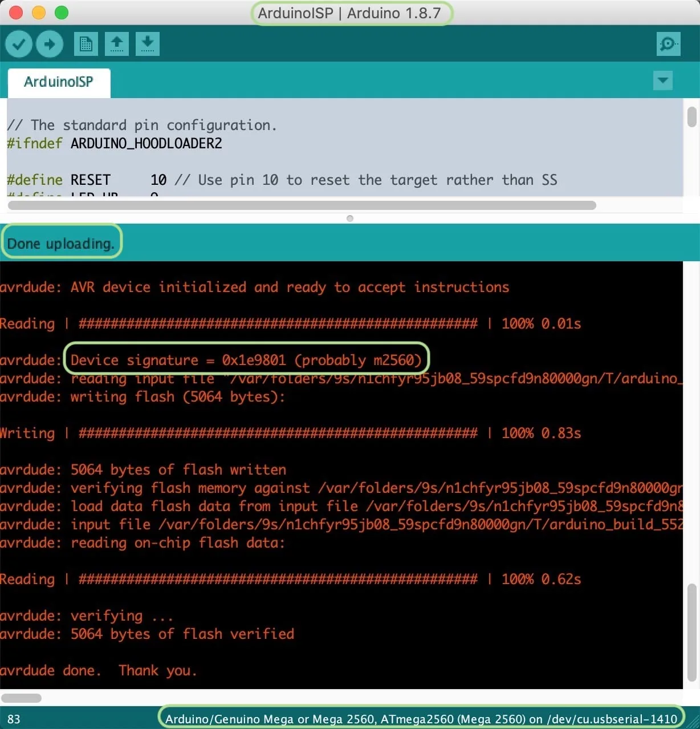
Task: Click the Verify checkmark icon
Action: tap(18, 44)
